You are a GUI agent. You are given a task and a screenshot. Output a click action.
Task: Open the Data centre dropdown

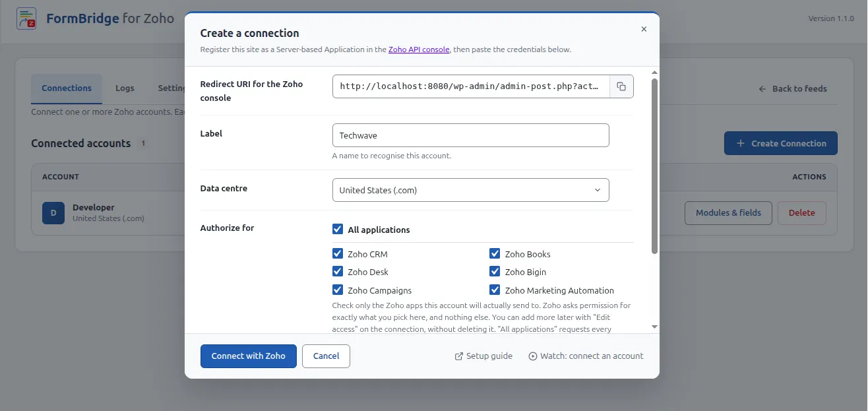[x=471, y=190]
